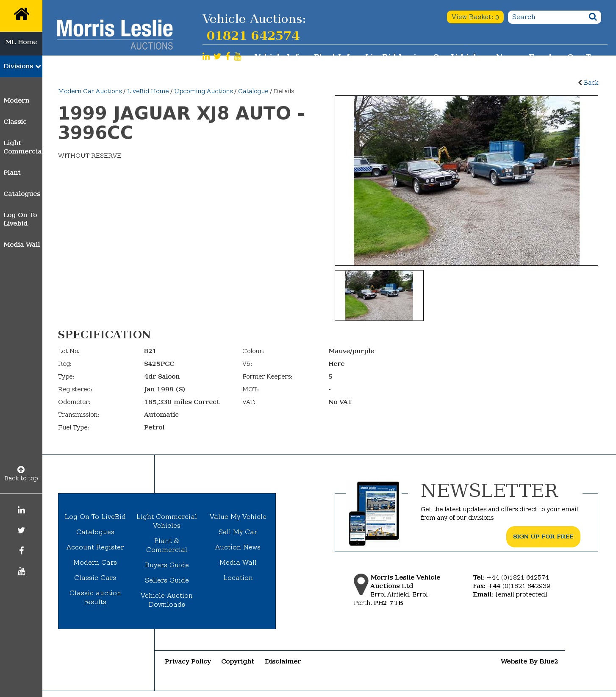Image resolution: width=616 pixels, height=697 pixels.
Task: Open Location footer link
Action: pyautogui.click(x=238, y=578)
